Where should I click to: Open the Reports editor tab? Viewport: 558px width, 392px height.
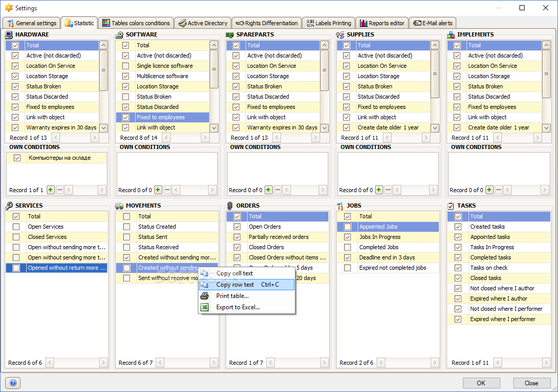(382, 23)
